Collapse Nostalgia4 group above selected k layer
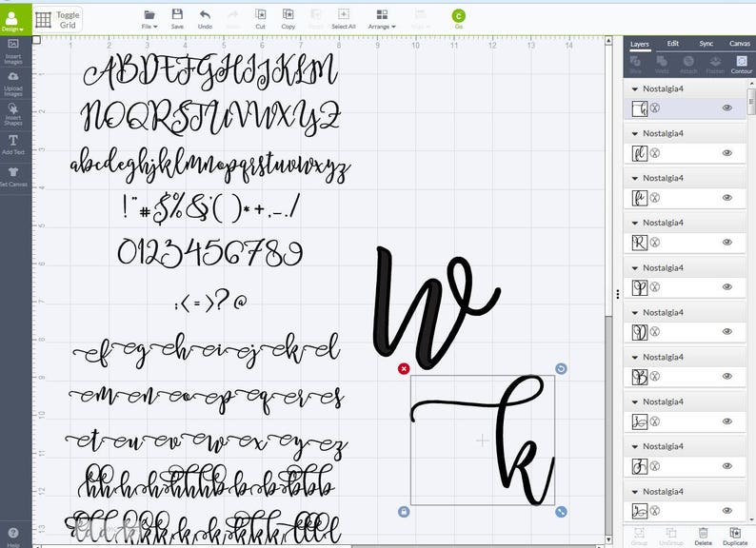Viewport: 756px width, 548px height. (x=635, y=89)
